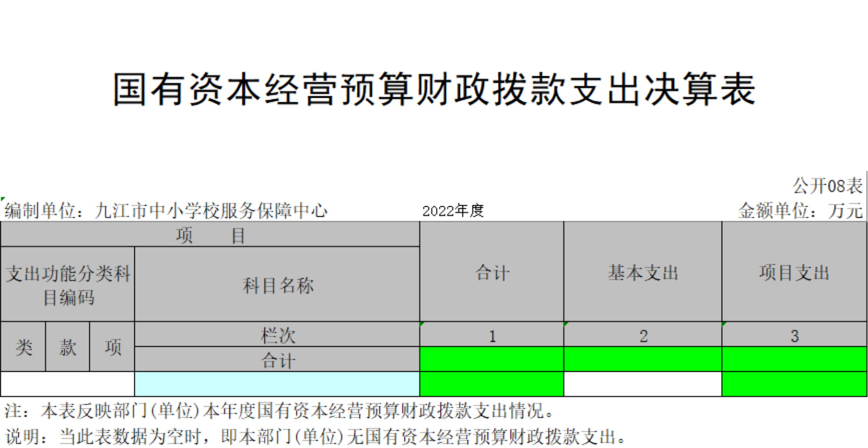Click the 支出功能分类科目编码 header cell

click(68, 285)
